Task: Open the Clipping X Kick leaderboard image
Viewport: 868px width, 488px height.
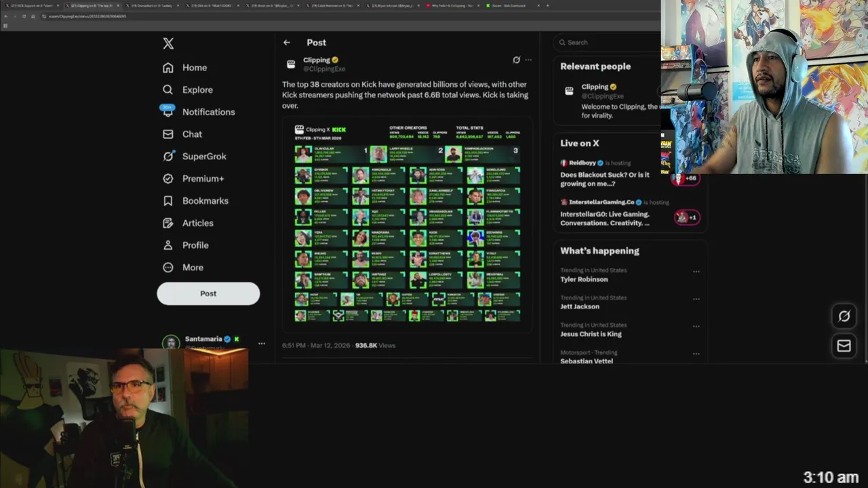Action: point(407,224)
